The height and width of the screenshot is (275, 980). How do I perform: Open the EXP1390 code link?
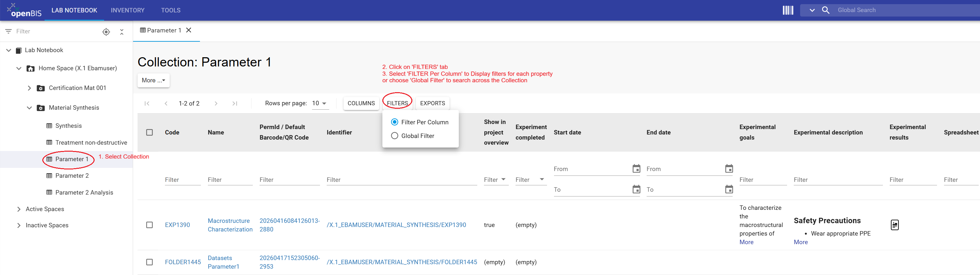[177, 225]
